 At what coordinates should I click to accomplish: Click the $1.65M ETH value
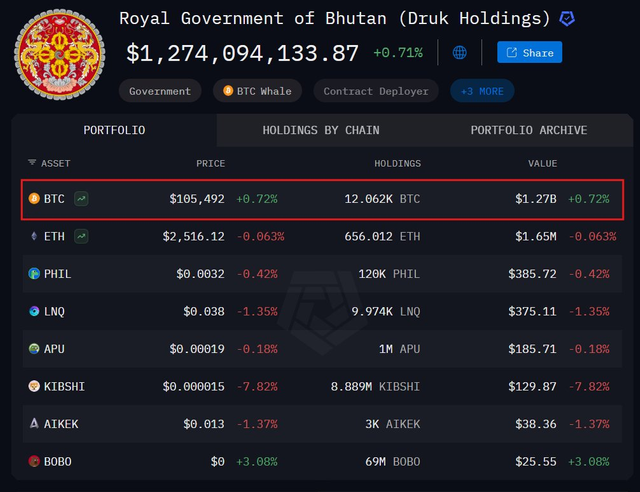coord(536,236)
